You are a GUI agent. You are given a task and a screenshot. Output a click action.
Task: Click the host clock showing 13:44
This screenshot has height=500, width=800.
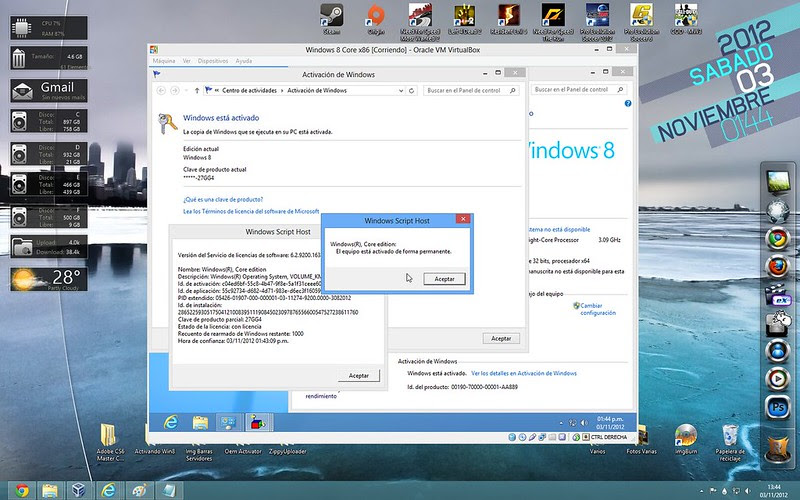tap(773, 491)
